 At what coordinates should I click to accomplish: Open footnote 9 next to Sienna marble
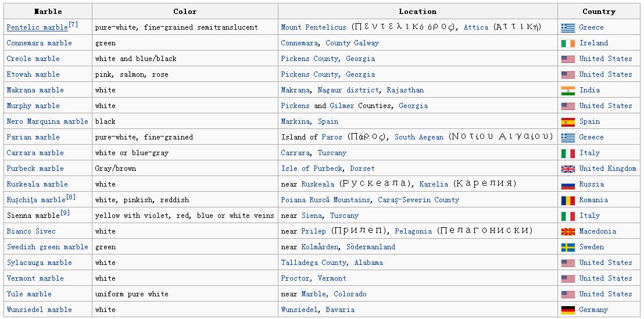pos(65,213)
